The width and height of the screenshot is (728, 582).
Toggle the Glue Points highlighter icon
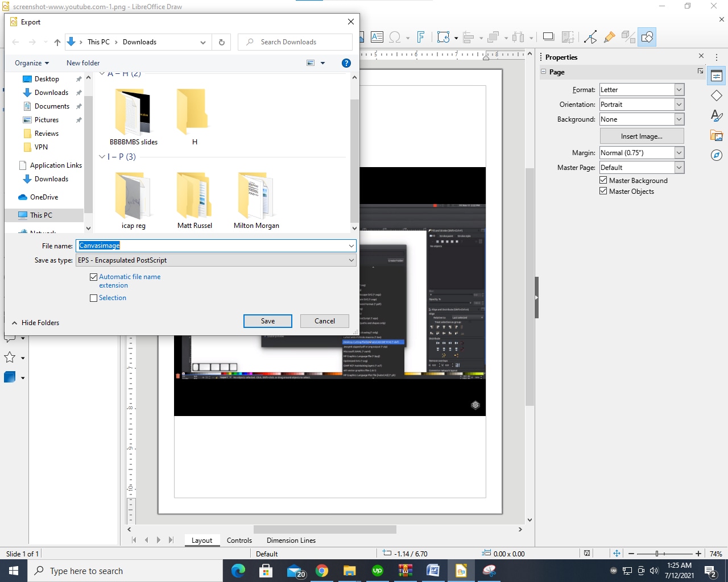coord(609,38)
